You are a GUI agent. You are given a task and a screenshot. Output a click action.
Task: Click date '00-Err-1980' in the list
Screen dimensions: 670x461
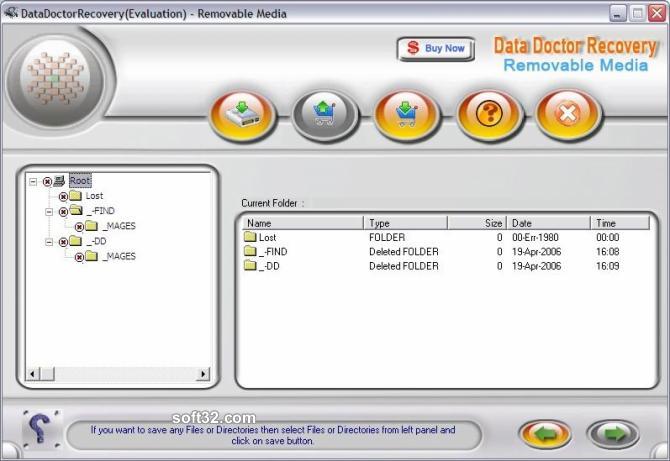(535, 238)
